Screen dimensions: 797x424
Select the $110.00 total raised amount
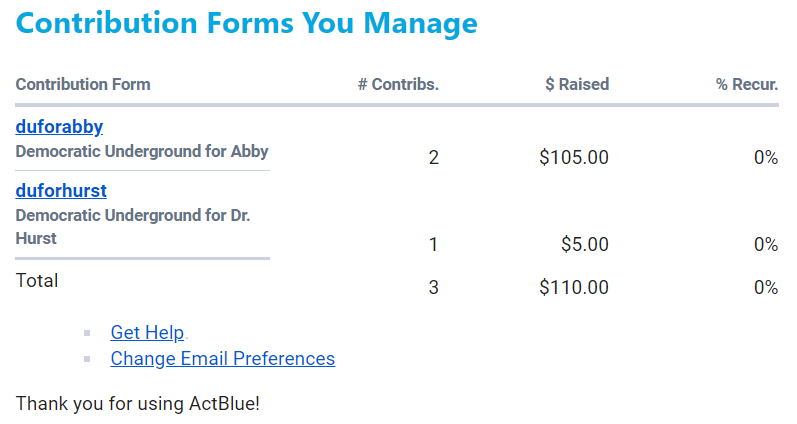click(x=573, y=288)
